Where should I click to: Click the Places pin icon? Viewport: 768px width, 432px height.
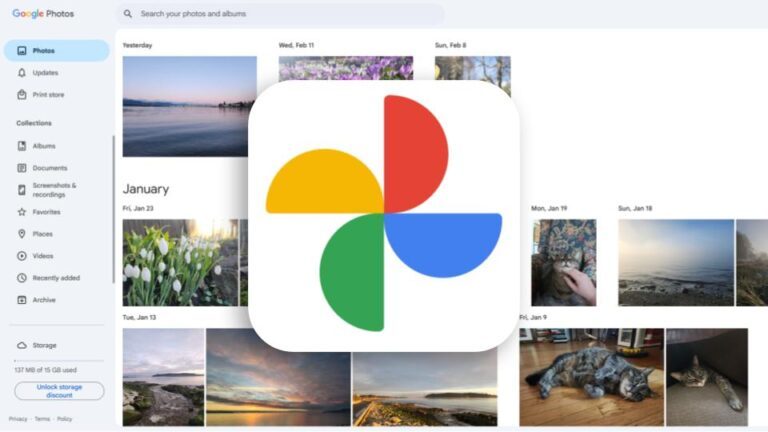[22, 234]
